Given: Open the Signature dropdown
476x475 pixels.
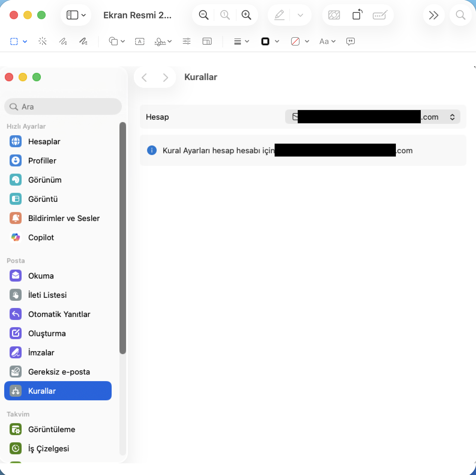Looking at the screenshot, I should [x=163, y=41].
